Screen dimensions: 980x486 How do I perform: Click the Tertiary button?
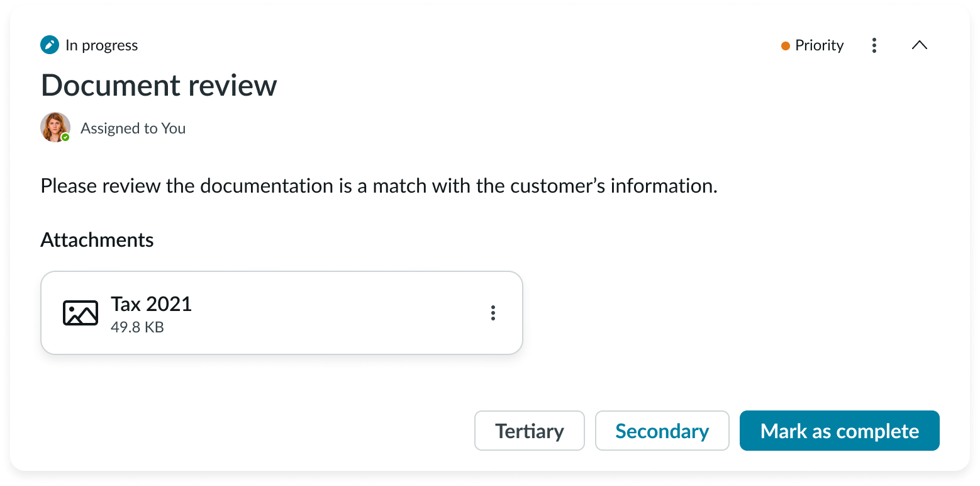pos(529,431)
